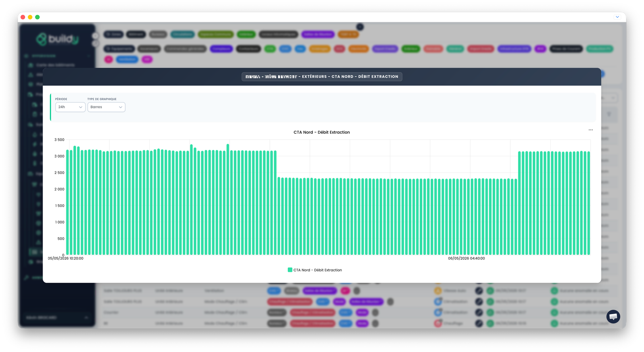Click the macOS yellow minimize button
This screenshot has height=352, width=644.
point(30,17)
